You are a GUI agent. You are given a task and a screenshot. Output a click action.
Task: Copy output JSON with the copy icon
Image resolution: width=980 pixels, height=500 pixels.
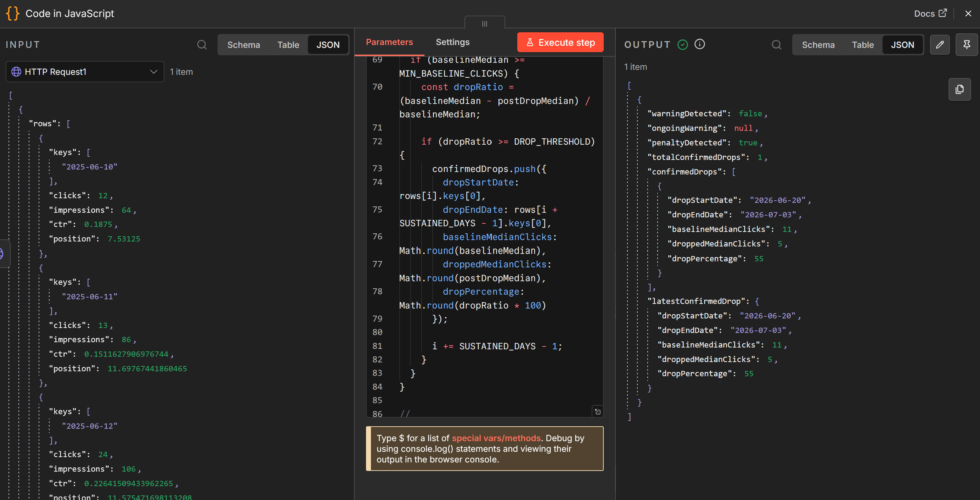tap(959, 89)
